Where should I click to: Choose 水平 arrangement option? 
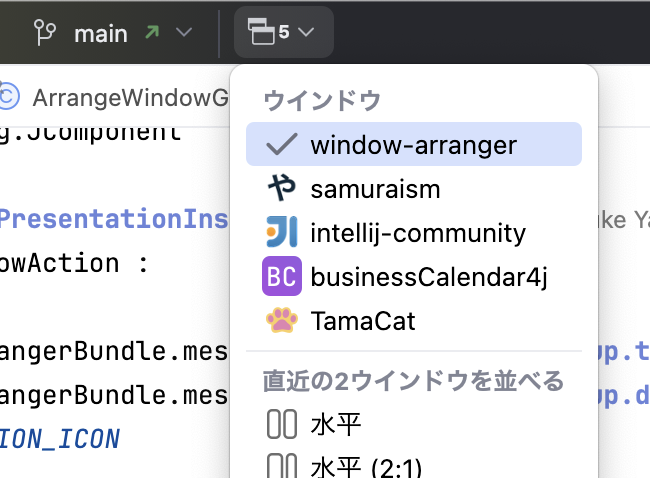coord(414,424)
